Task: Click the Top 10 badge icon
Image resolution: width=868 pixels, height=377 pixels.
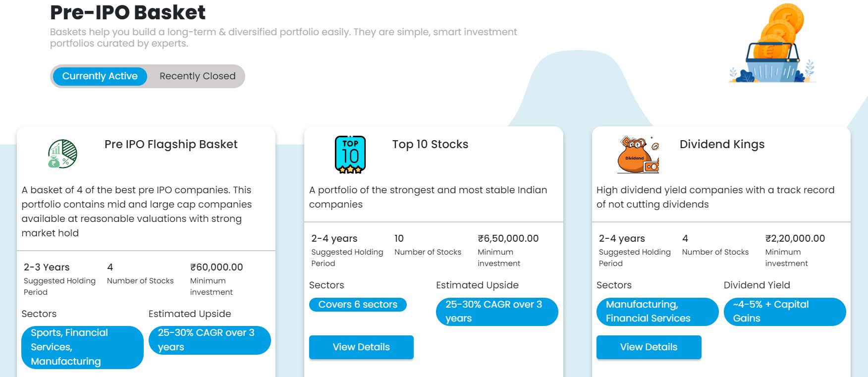Action: tap(350, 155)
